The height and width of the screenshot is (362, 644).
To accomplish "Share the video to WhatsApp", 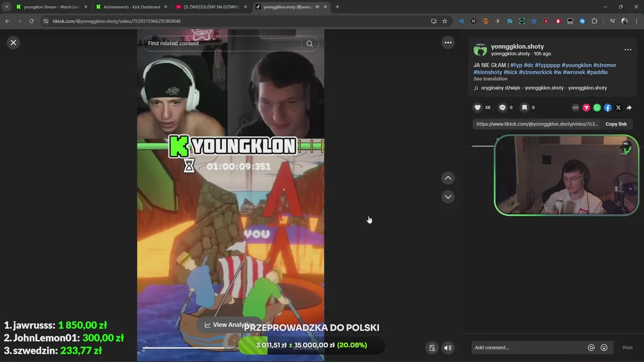I will (x=597, y=108).
